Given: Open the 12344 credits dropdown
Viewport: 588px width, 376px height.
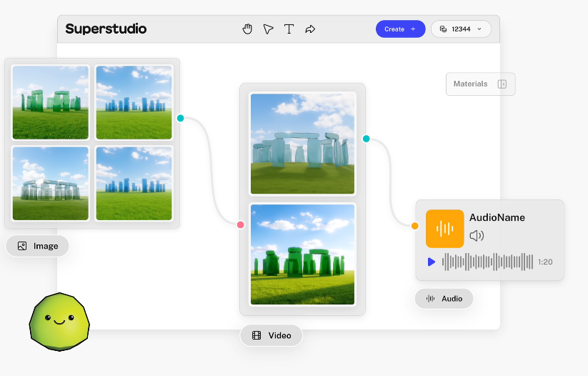Looking at the screenshot, I should (461, 29).
